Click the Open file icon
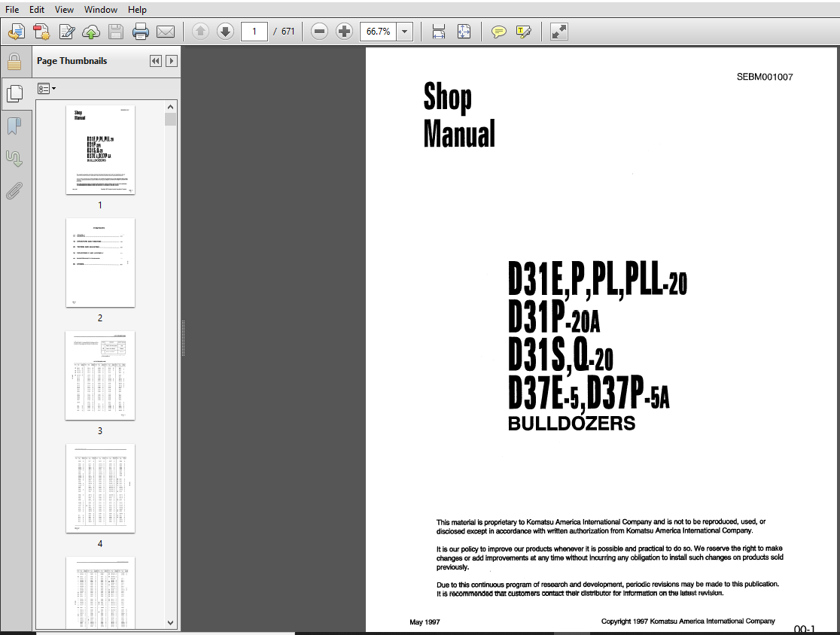Screen dimensions: 840x635 [17, 32]
